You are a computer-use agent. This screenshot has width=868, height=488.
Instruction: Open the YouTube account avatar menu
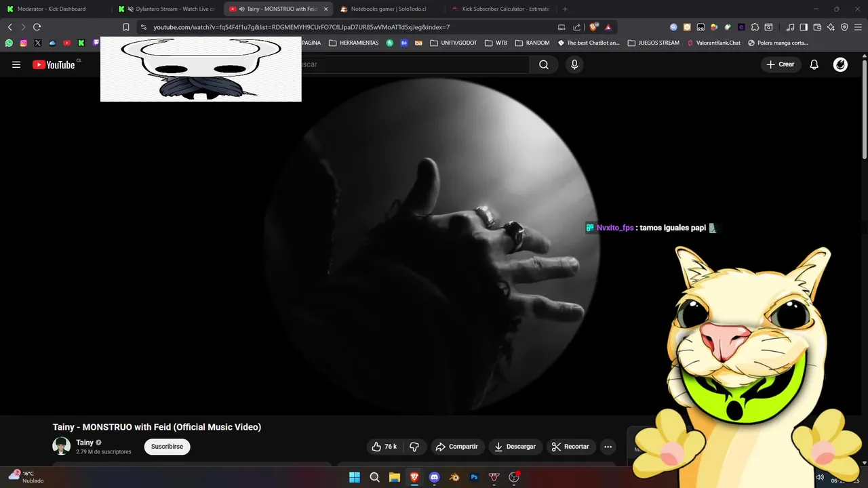[x=840, y=64]
